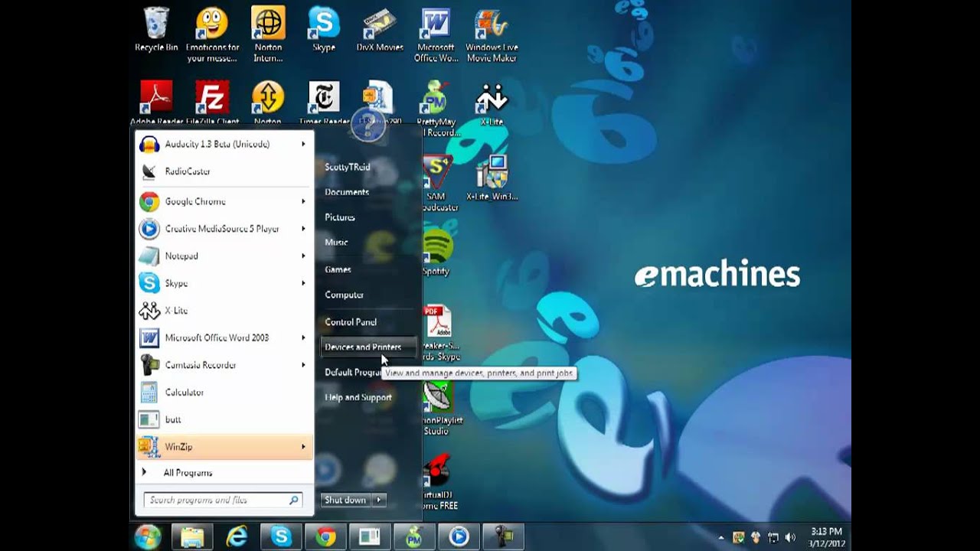Open Windows Media Player taskbar icon
Viewport: 980px width, 551px height.
click(x=459, y=536)
